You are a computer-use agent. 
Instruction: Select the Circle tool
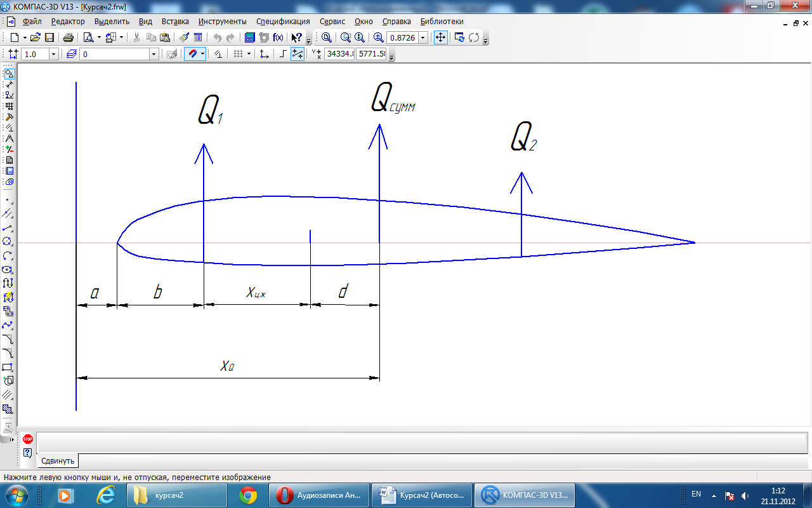click(x=8, y=242)
